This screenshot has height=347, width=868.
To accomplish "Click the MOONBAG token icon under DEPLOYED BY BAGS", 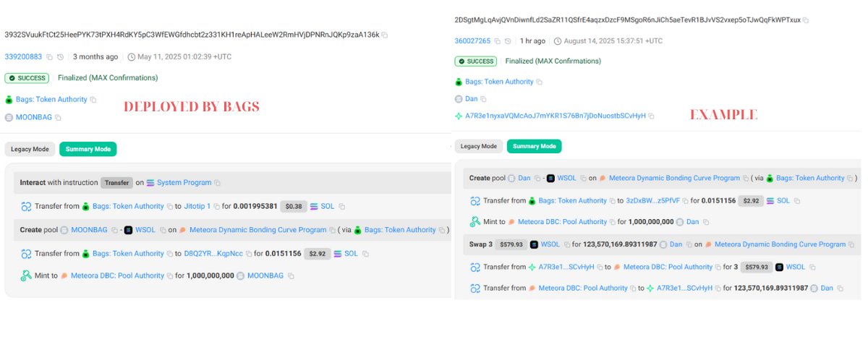I will coord(9,117).
